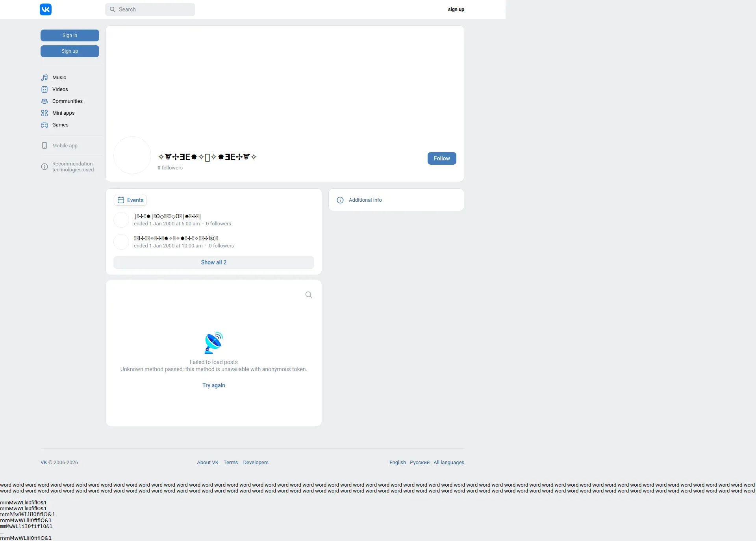756x541 pixels.
Task: Expand the Additional info section
Action: pyautogui.click(x=365, y=200)
